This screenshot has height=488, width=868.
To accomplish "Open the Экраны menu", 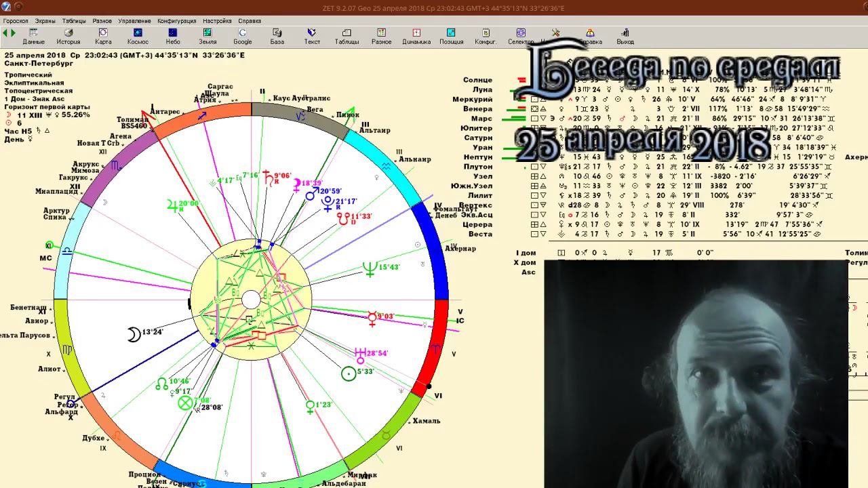I will click(x=45, y=21).
